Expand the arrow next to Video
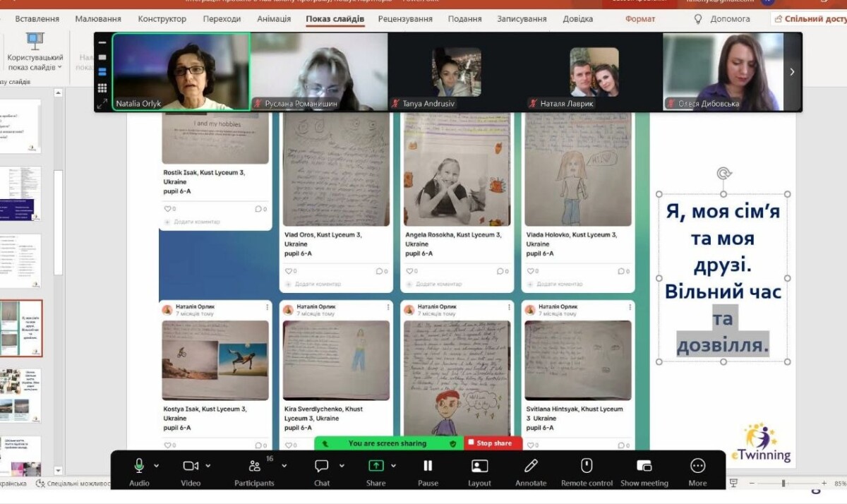Screen dimensions: 847x504 click(x=208, y=466)
